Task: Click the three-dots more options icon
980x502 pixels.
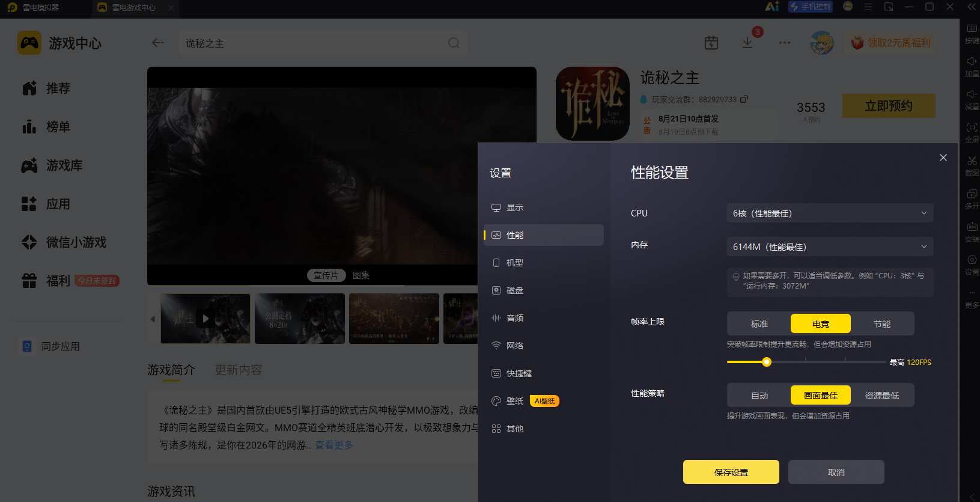Action: [785, 43]
